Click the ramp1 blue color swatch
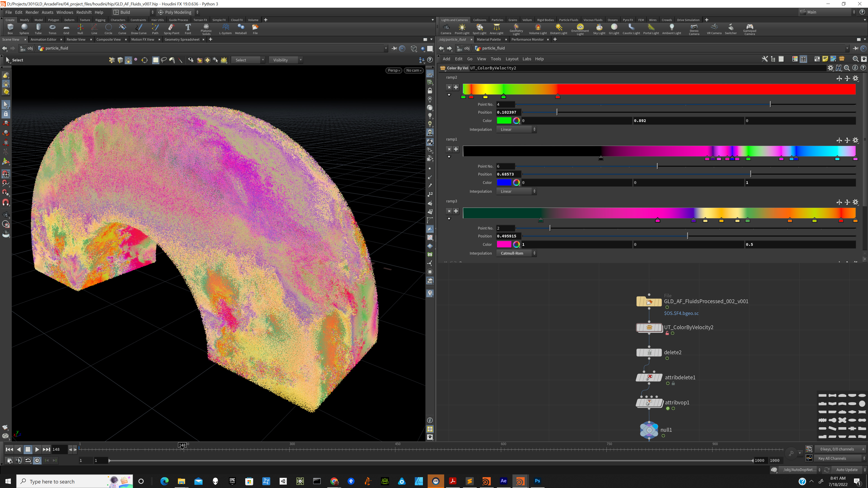868x488 pixels. tap(504, 183)
